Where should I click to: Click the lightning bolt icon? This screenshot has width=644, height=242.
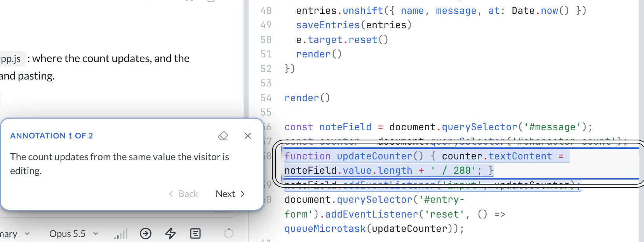click(x=171, y=233)
